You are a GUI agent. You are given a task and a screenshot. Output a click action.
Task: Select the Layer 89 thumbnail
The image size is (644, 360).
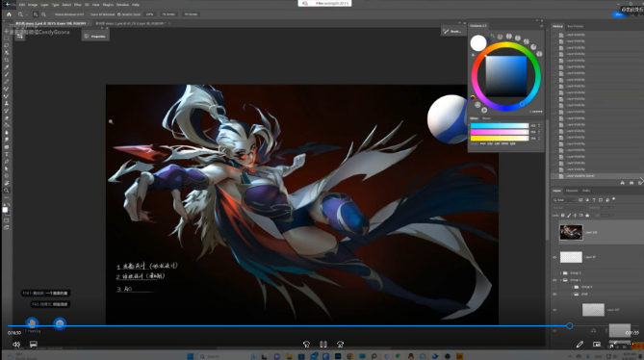tap(571, 232)
